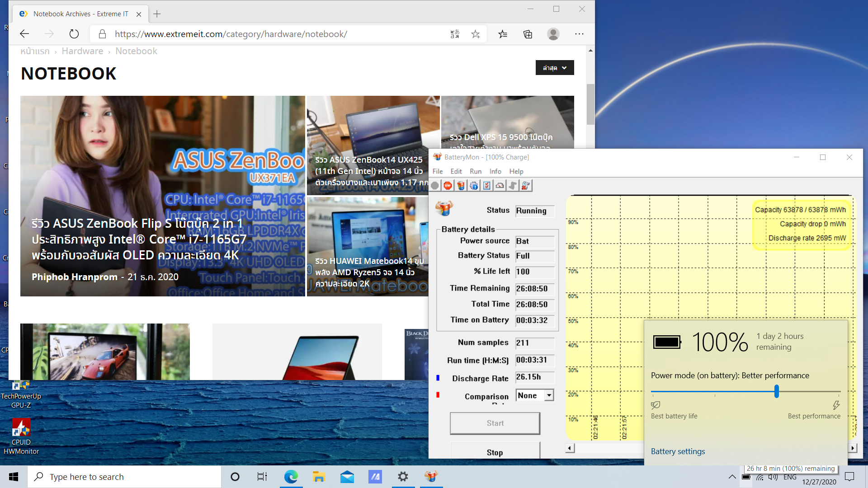Click the battery icon in system tray
The width and height of the screenshot is (868, 488).
click(746, 477)
